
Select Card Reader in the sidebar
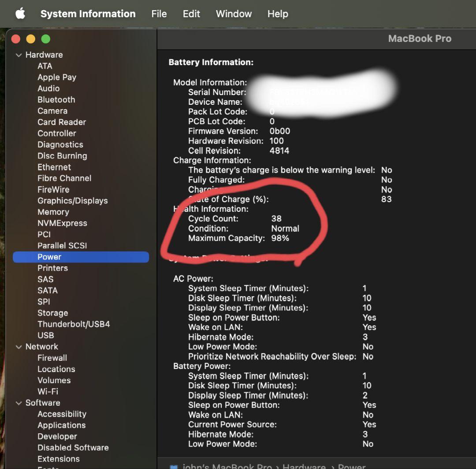[62, 122]
